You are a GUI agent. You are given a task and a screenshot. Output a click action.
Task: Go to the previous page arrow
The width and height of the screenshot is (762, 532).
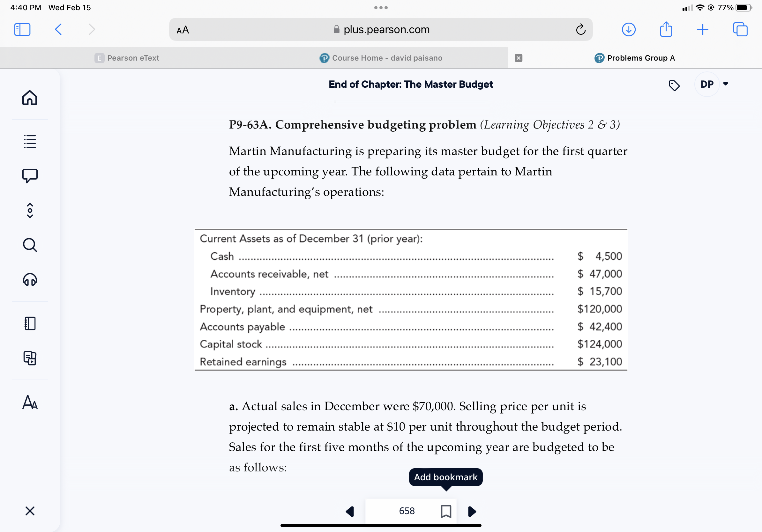pos(350,511)
